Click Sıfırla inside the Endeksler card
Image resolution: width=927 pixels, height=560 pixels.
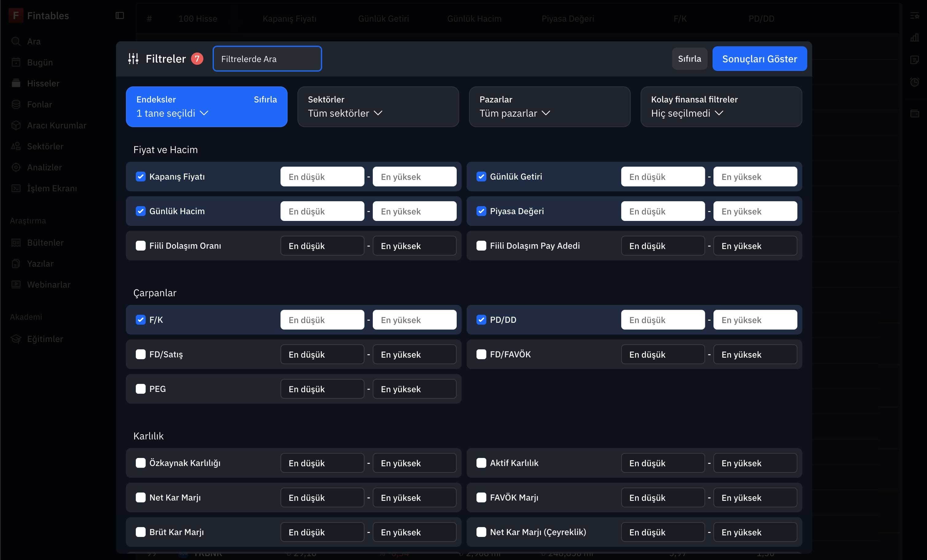pyautogui.click(x=265, y=99)
